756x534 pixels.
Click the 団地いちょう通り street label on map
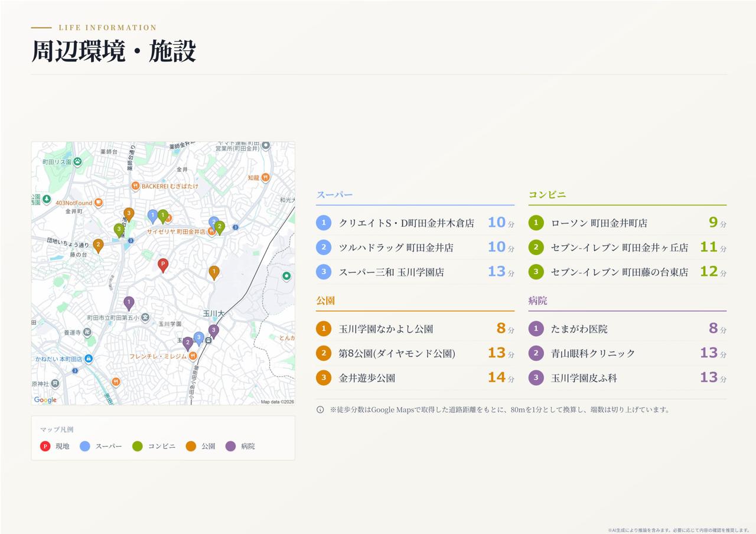coord(68,243)
